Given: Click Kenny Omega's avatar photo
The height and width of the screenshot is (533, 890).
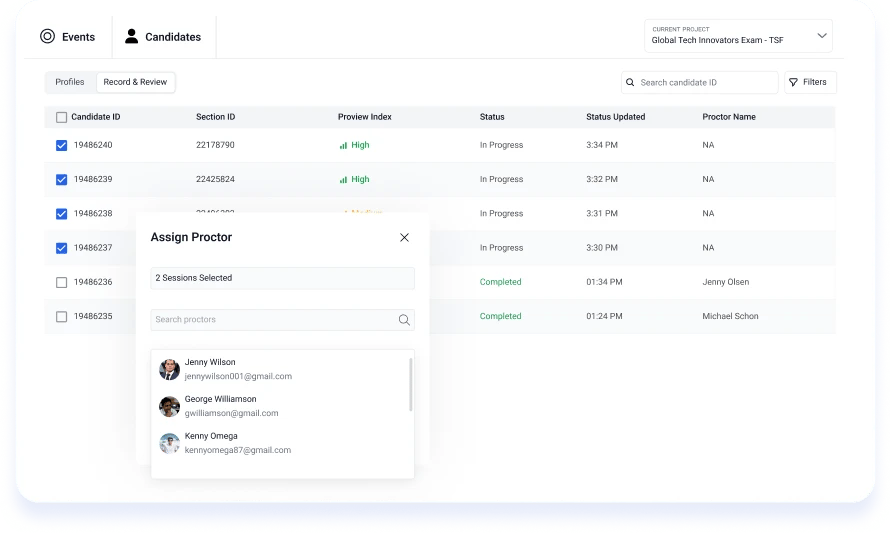Looking at the screenshot, I should 169,443.
